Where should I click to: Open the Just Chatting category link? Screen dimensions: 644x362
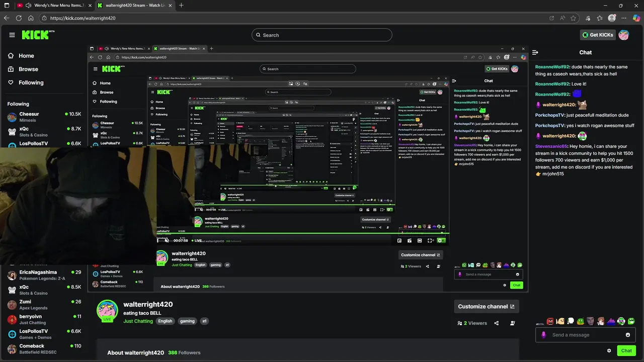pos(138,321)
